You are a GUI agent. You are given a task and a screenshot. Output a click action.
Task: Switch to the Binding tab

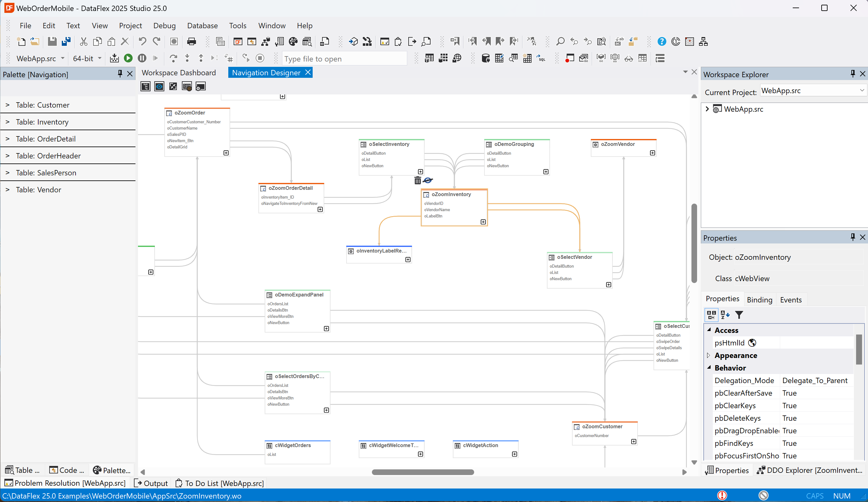pos(759,300)
